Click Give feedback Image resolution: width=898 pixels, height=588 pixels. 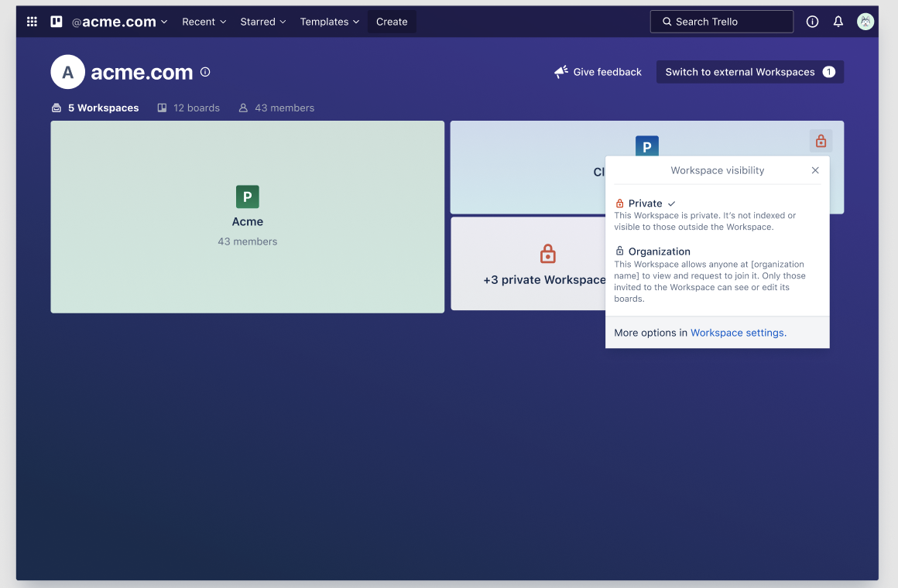pyautogui.click(x=598, y=72)
